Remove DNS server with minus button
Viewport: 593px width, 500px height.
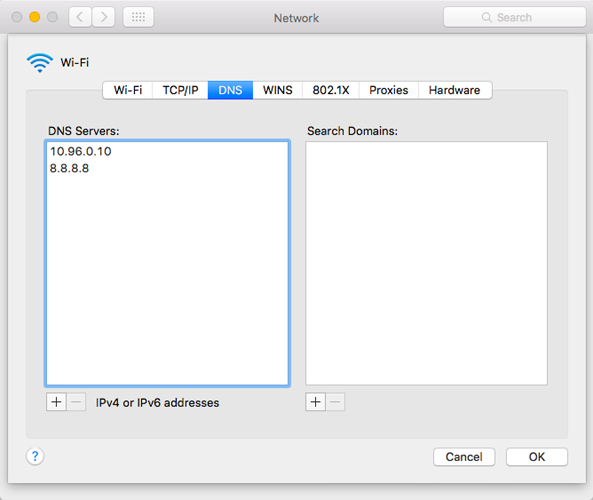coord(76,402)
